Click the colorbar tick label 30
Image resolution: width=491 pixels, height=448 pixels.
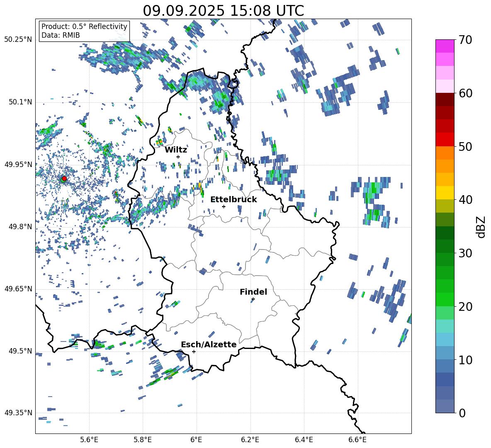tap(466, 253)
